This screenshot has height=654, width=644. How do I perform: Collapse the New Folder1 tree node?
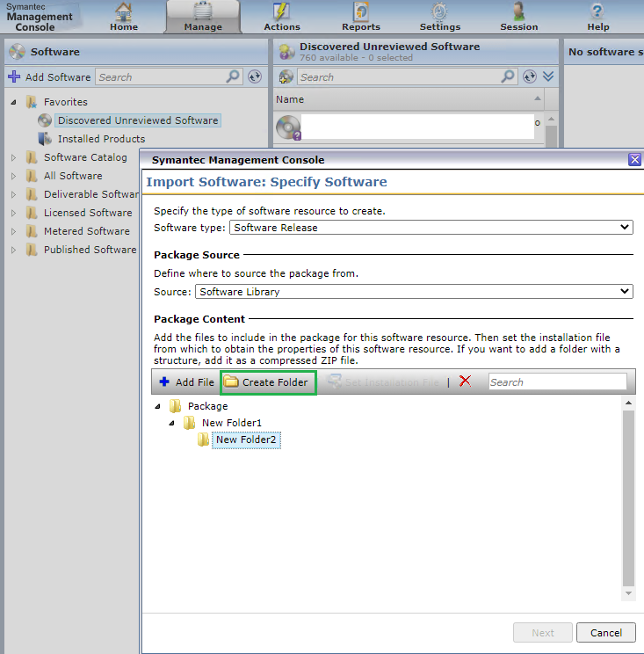pyautogui.click(x=171, y=423)
